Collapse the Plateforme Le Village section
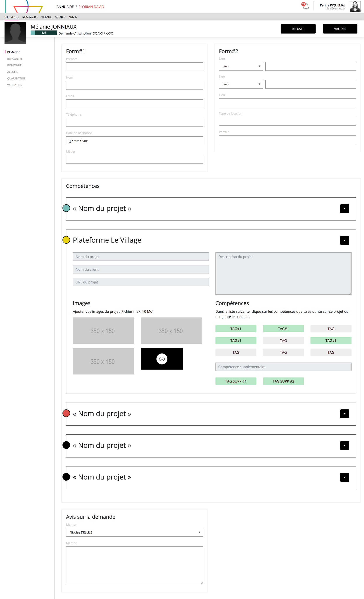The height and width of the screenshot is (599, 364). tap(344, 240)
